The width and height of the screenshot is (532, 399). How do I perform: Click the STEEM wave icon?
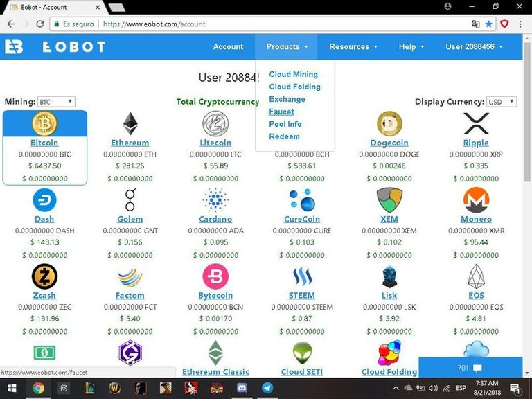pyautogui.click(x=302, y=276)
